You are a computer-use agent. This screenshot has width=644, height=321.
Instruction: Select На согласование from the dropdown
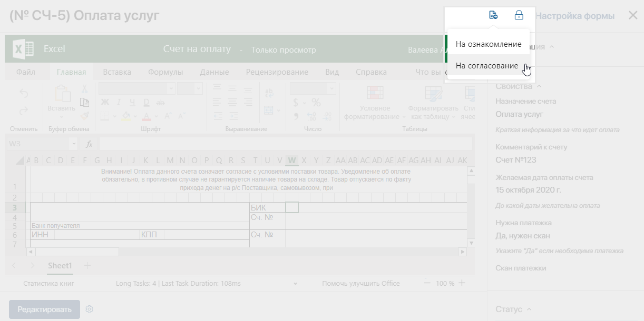point(487,66)
